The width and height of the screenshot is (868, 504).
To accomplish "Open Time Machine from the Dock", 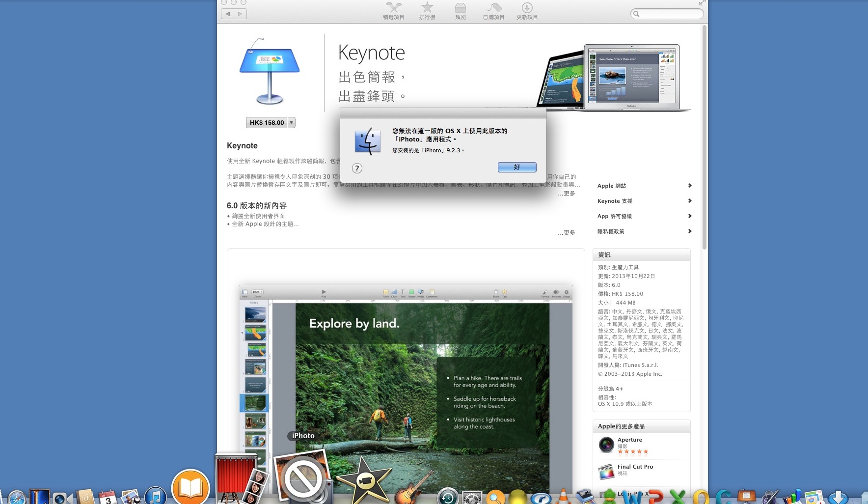I will 448,497.
